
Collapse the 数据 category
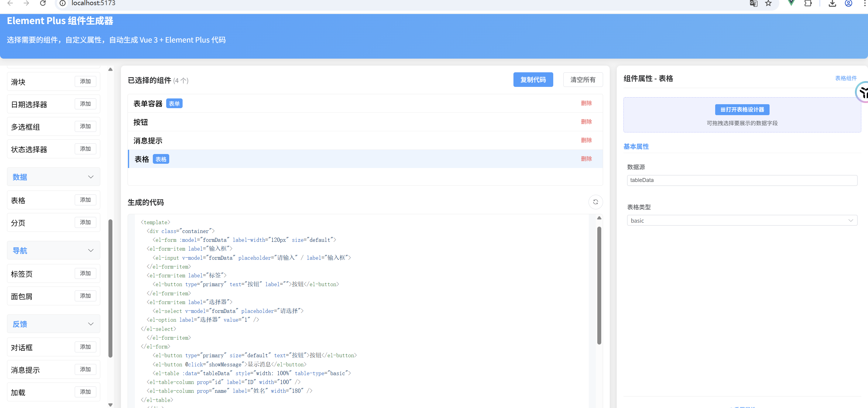coord(53,177)
